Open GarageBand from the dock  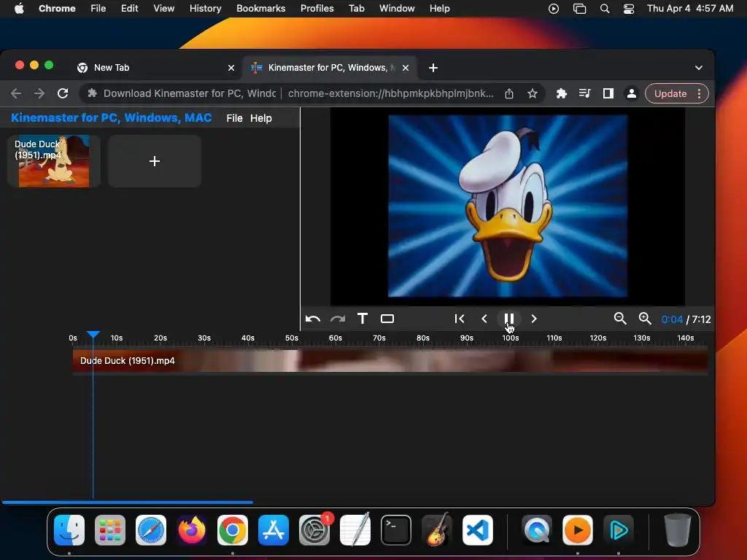[437, 530]
